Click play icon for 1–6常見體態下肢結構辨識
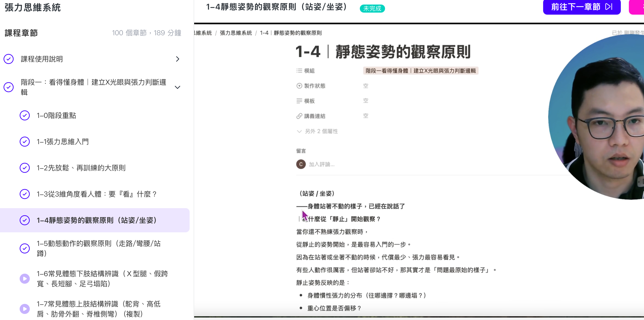644x320 pixels. point(25,279)
